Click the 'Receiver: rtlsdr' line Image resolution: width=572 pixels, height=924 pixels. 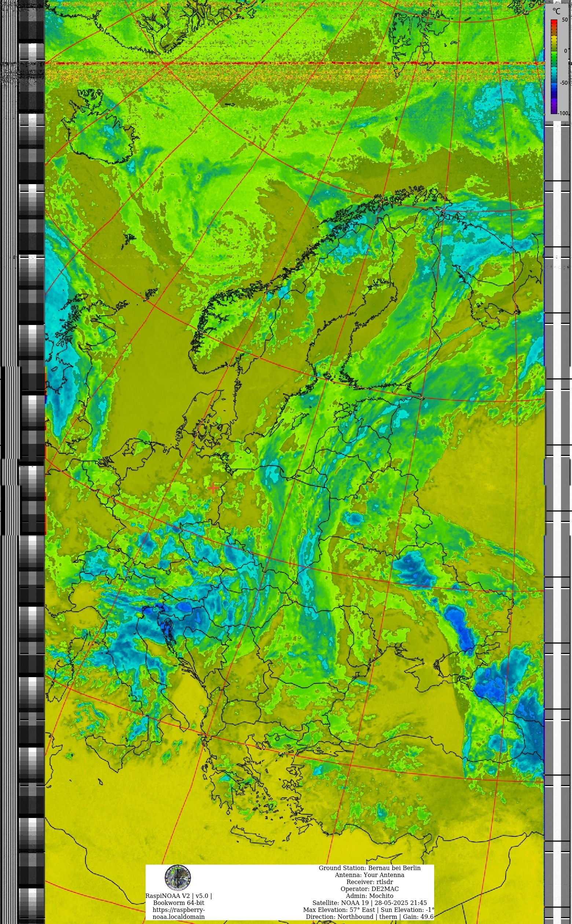coord(370,881)
